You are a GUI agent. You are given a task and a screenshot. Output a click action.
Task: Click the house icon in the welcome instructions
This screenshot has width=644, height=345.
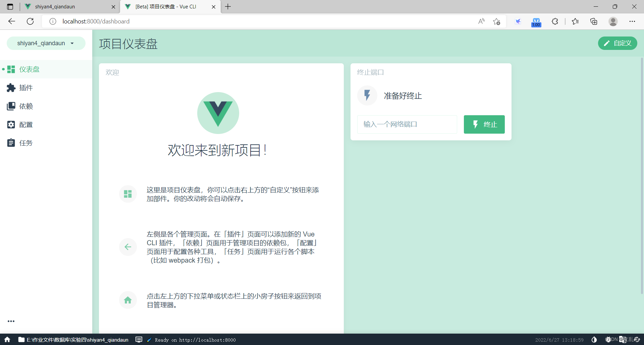click(128, 300)
